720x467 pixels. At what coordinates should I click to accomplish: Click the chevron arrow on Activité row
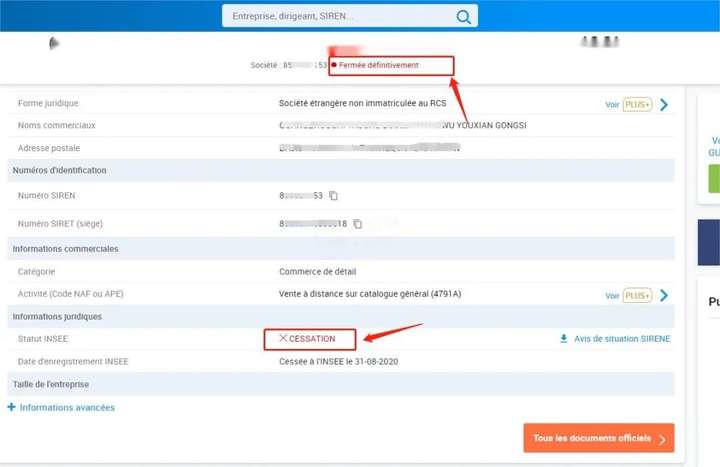664,295
